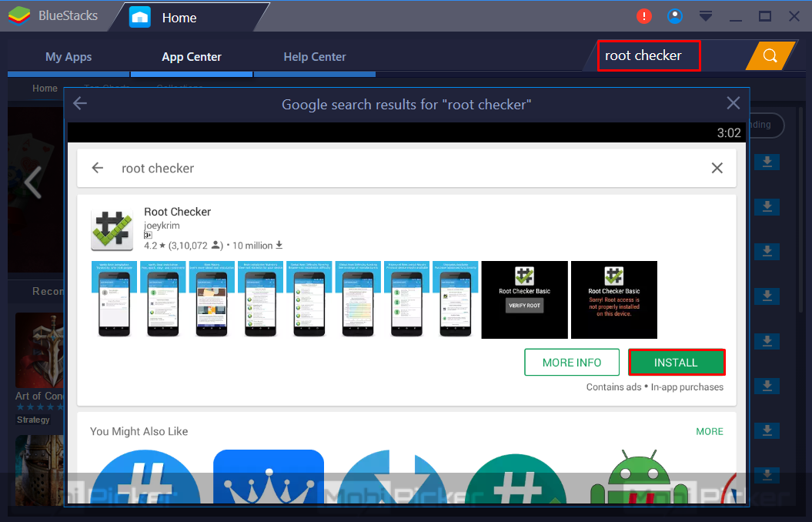
Task: Open the Help Center tab
Action: pos(315,57)
